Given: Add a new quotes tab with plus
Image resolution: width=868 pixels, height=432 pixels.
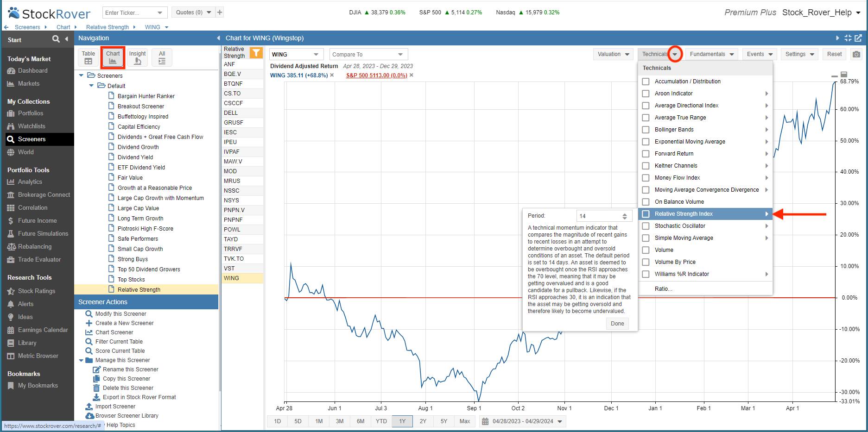Looking at the screenshot, I should (x=220, y=13).
